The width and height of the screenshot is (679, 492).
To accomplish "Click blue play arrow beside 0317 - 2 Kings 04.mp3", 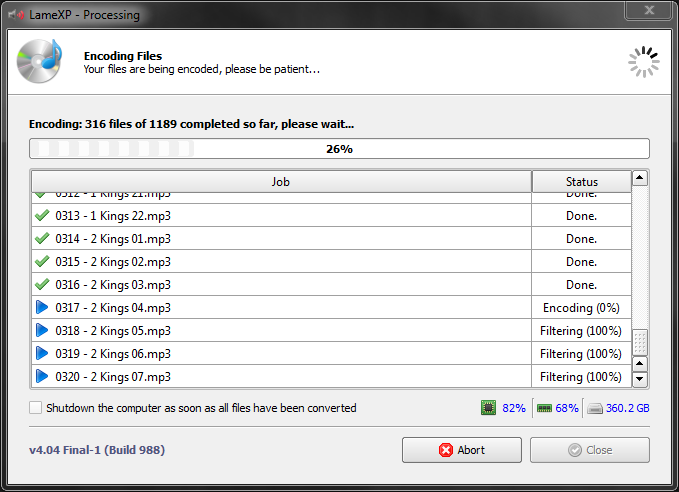I will pyautogui.click(x=42, y=308).
